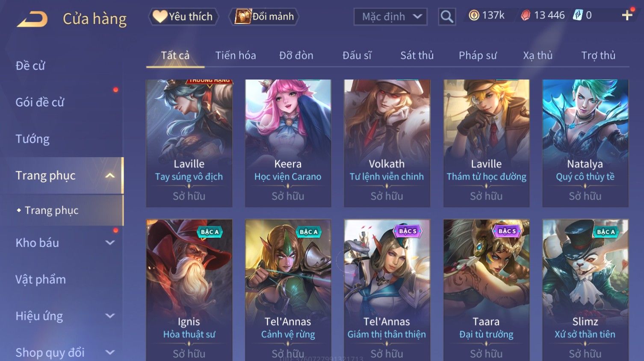
Task: Click the blue voucher currency icon
Action: tap(578, 15)
